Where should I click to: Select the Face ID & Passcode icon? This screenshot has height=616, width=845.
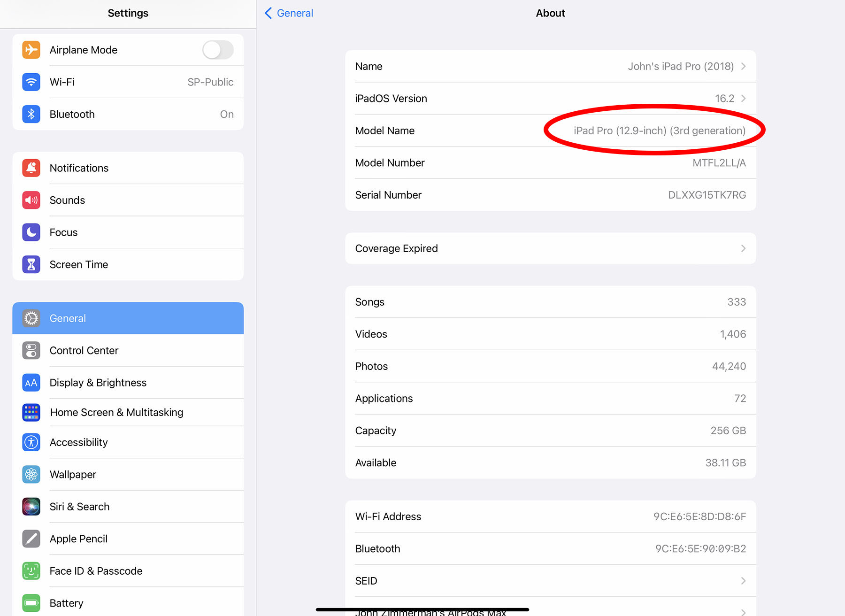pyautogui.click(x=31, y=570)
